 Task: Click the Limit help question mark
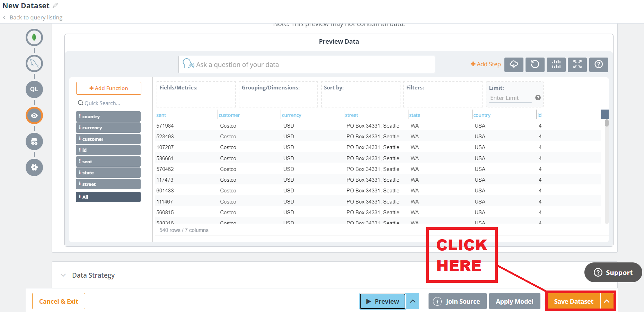538,98
